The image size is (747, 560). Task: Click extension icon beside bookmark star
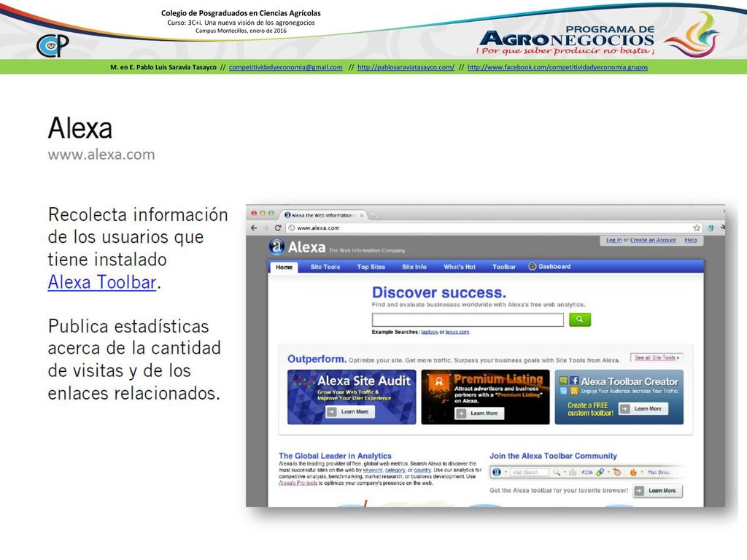tap(711, 228)
